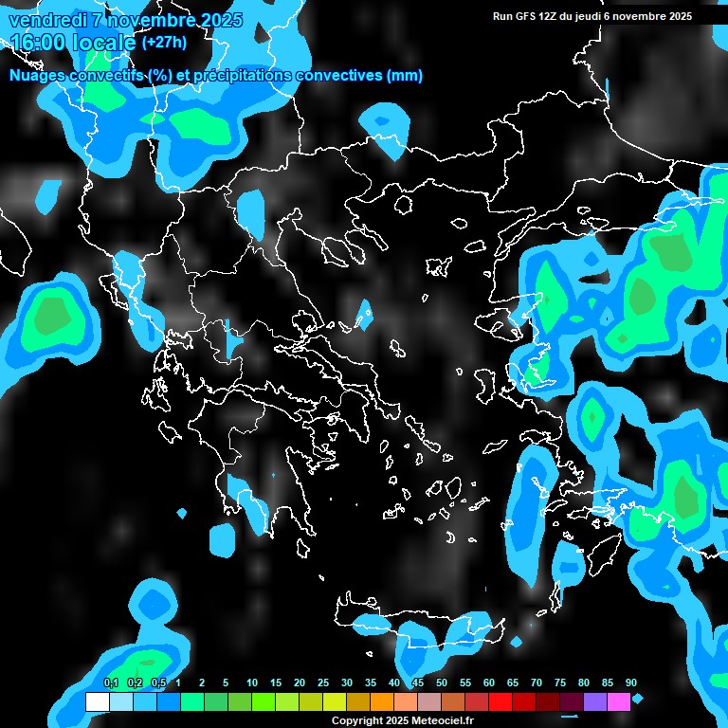Click the '20' legend value
This screenshot has height=728, width=728.
click(300, 682)
